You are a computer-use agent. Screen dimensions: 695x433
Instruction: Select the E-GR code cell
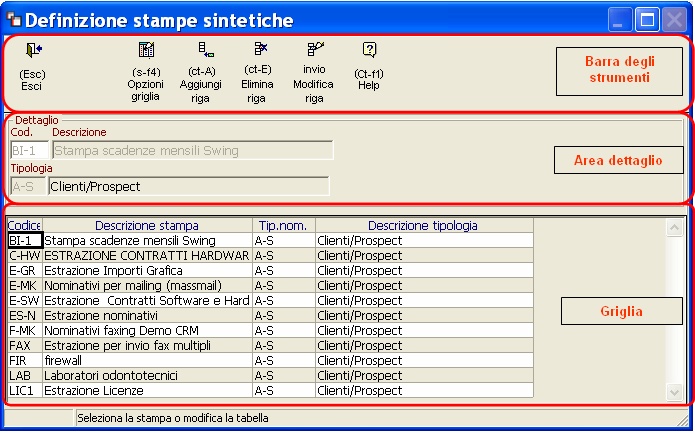(25, 271)
